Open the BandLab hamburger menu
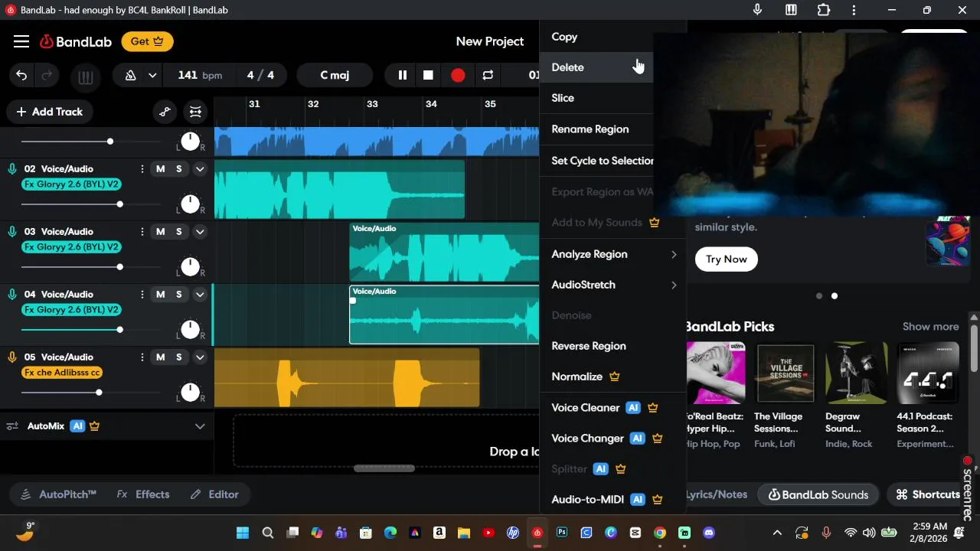Viewport: 980px width, 551px height. (21, 41)
